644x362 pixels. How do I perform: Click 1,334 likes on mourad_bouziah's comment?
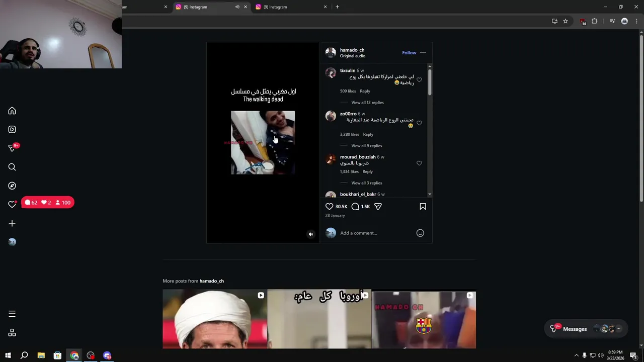349,171
